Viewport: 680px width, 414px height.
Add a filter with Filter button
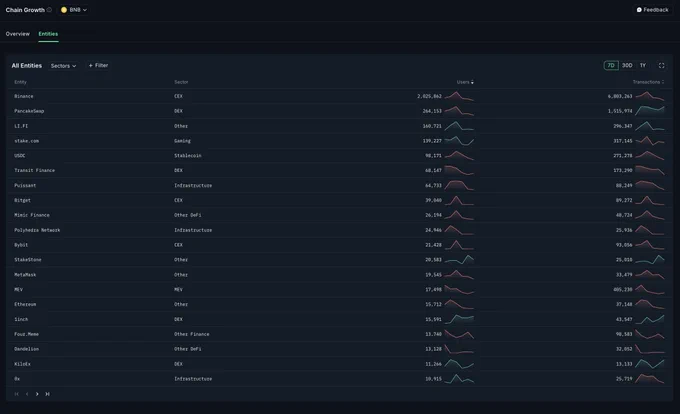coord(98,65)
